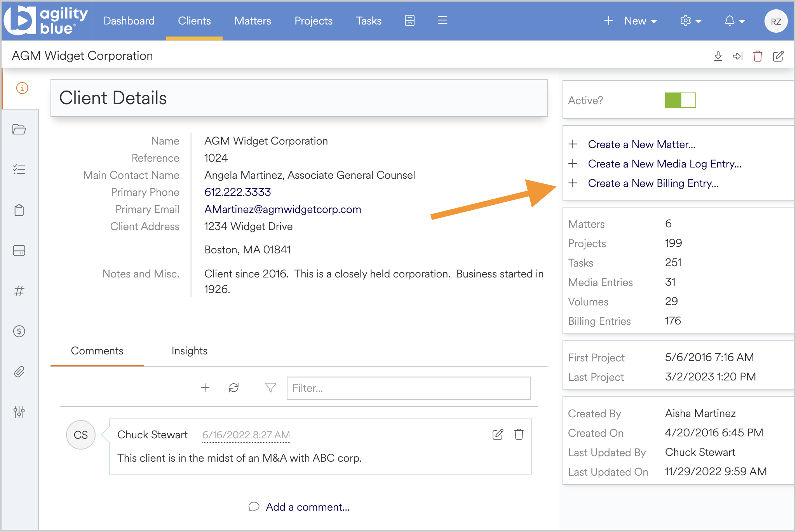Click plus icon beside Create a New Matter
The height and width of the screenshot is (532, 796).
tap(573, 144)
